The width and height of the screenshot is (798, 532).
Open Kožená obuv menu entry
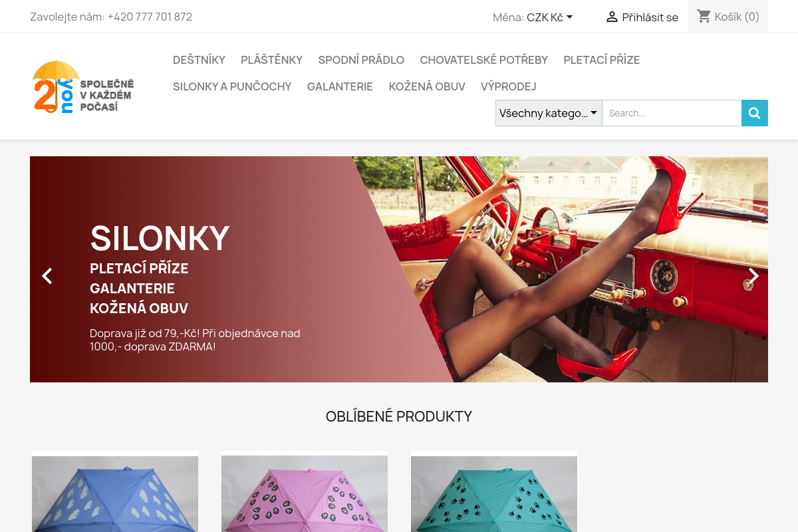click(x=427, y=86)
